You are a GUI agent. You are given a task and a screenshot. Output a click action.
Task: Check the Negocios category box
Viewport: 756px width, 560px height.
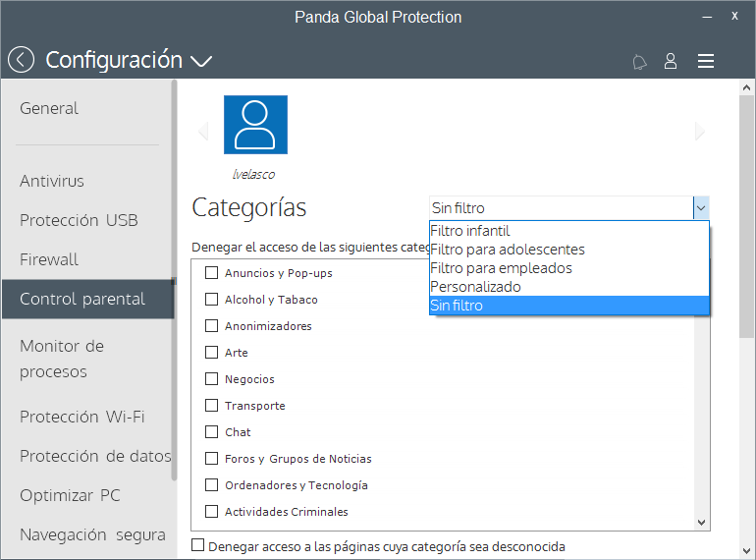coord(212,379)
